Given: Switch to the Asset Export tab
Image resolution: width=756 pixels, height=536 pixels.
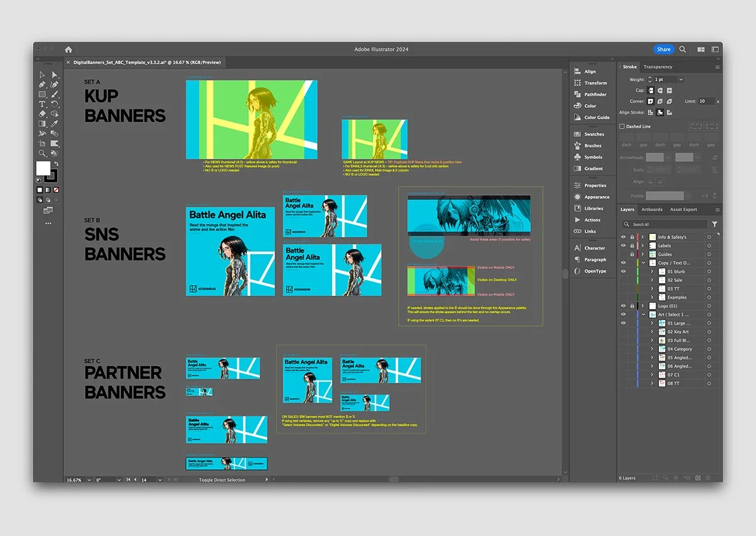Looking at the screenshot, I should tap(684, 209).
